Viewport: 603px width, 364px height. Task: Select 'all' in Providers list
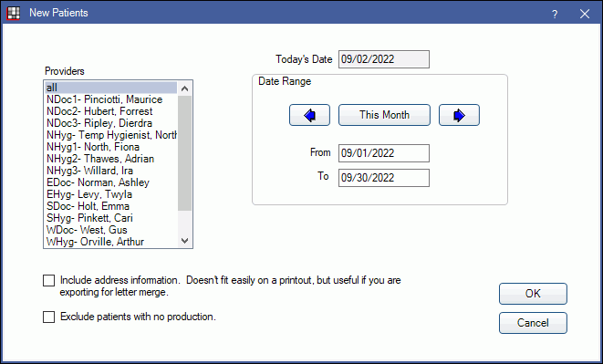[110, 88]
